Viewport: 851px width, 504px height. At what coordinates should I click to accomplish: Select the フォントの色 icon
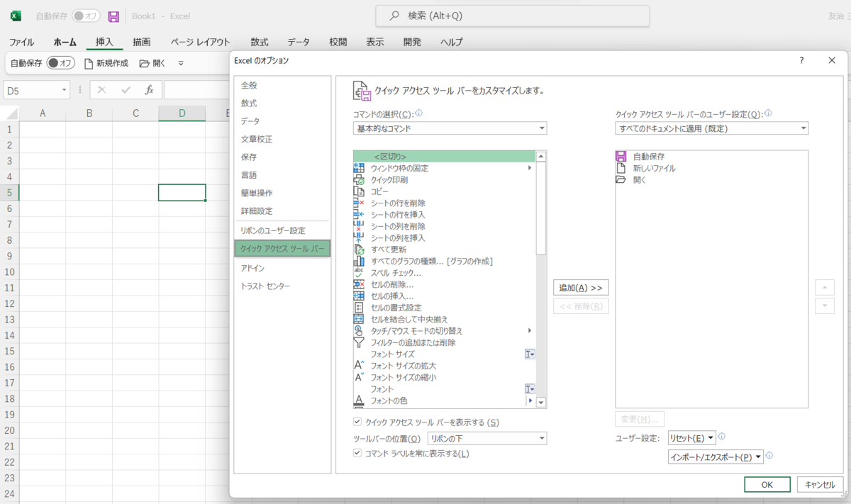point(359,401)
